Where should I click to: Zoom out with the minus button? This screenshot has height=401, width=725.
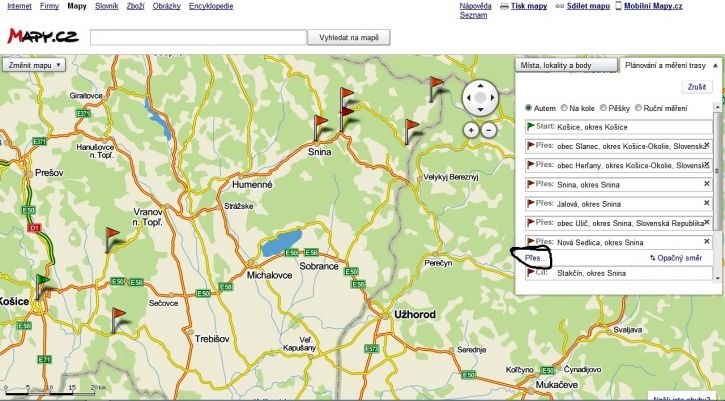click(x=489, y=130)
